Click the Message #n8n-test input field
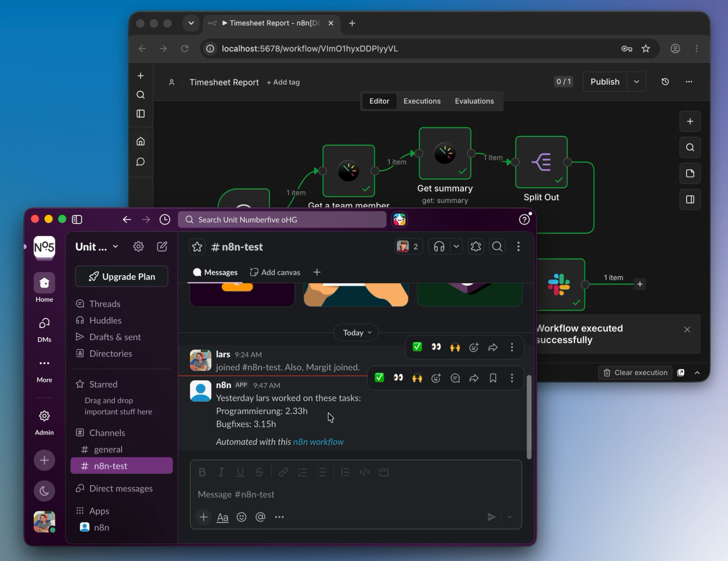Screen dimensions: 728x561 (x=356, y=494)
